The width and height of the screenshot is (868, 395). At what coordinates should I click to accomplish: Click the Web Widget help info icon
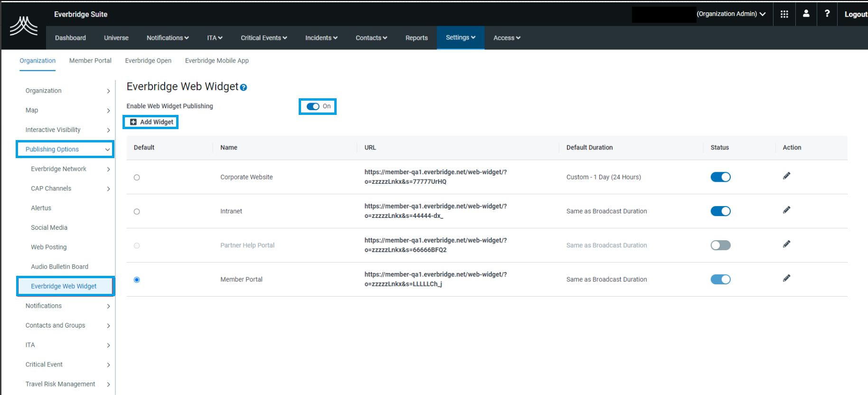[x=244, y=87]
